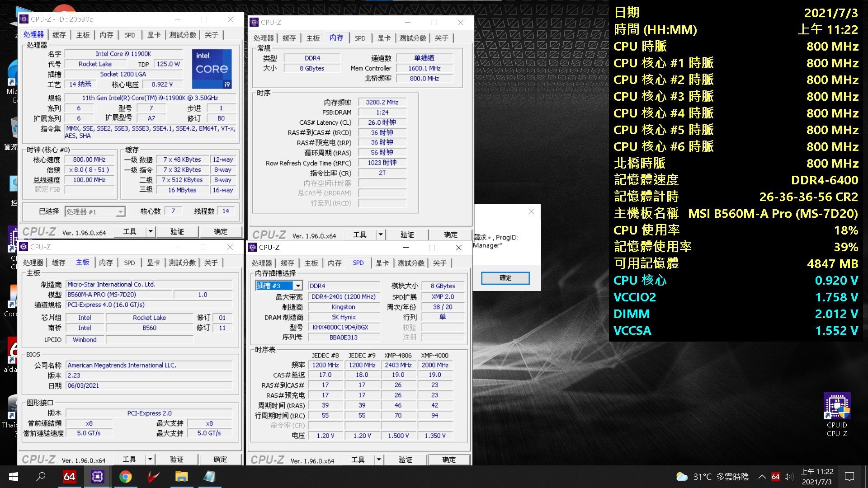Click 工具 button in SPD window
Screen dimensions: 868x488
358,460
